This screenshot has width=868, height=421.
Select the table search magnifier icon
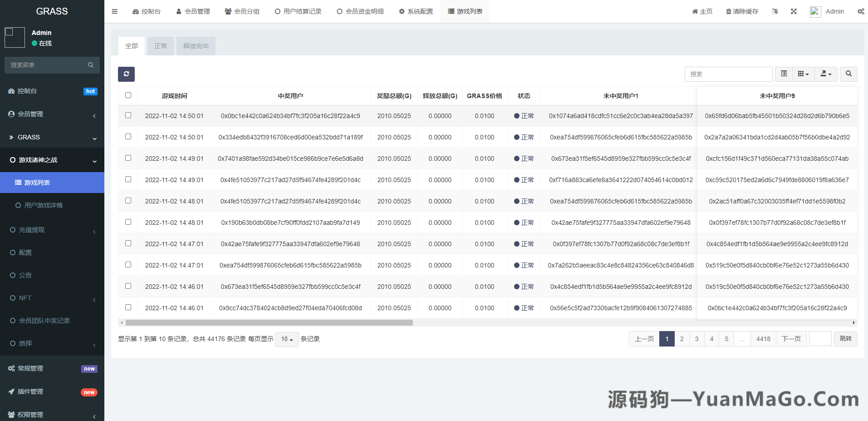click(848, 74)
